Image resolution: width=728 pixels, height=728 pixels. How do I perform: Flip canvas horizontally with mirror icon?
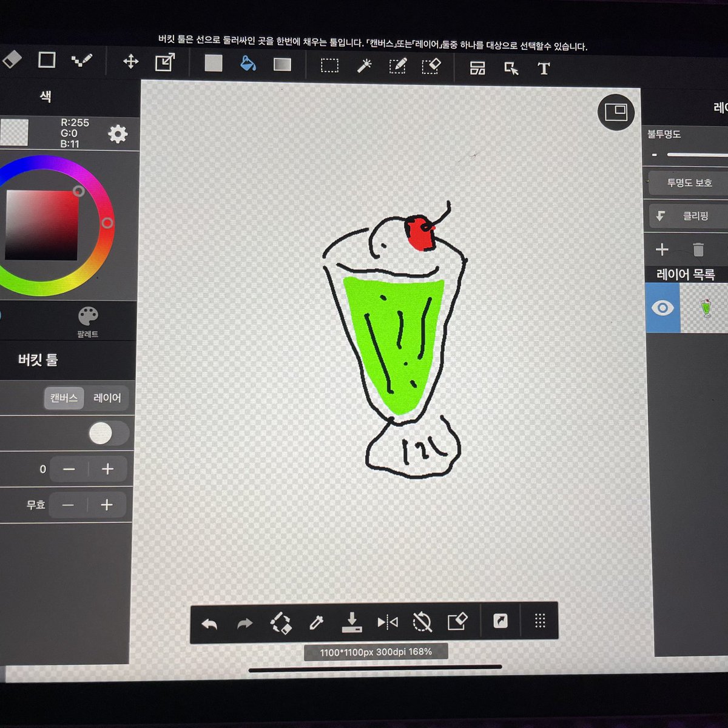tap(387, 622)
